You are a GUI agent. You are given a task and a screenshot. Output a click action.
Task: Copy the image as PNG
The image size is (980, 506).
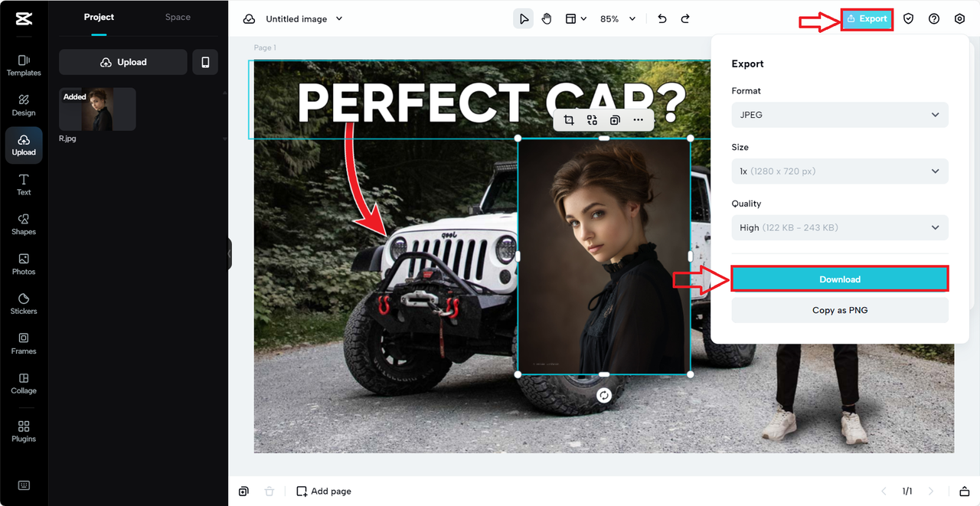coord(839,310)
